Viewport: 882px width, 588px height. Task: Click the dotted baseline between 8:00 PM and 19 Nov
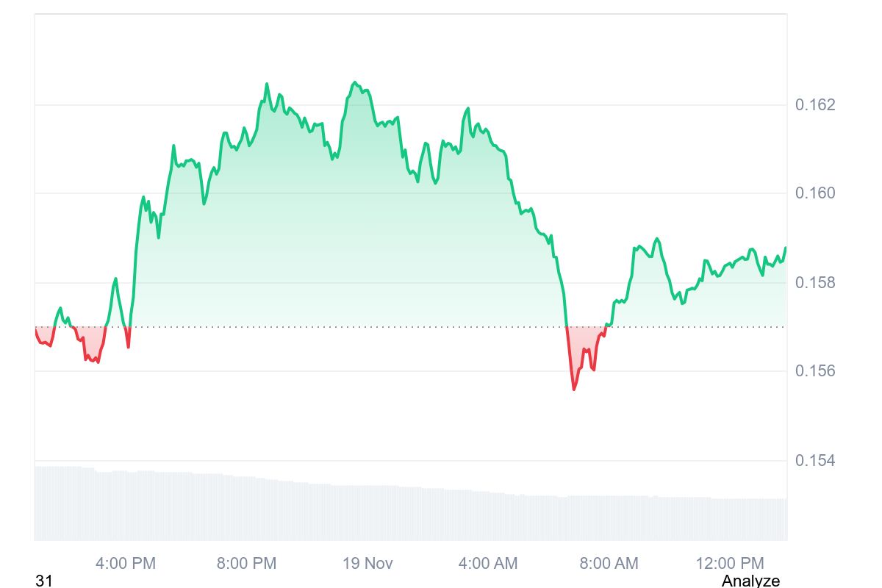[309, 326]
